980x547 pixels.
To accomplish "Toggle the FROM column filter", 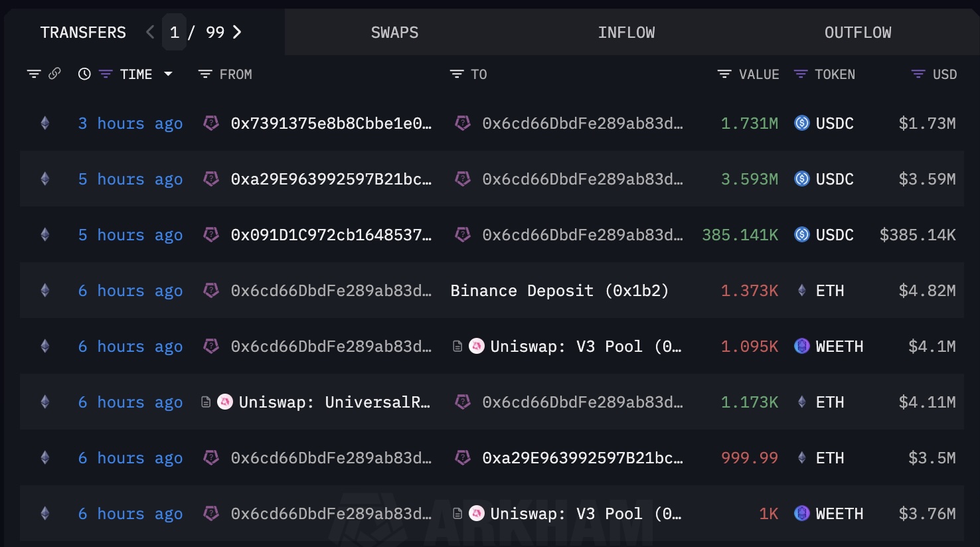I will coord(205,74).
